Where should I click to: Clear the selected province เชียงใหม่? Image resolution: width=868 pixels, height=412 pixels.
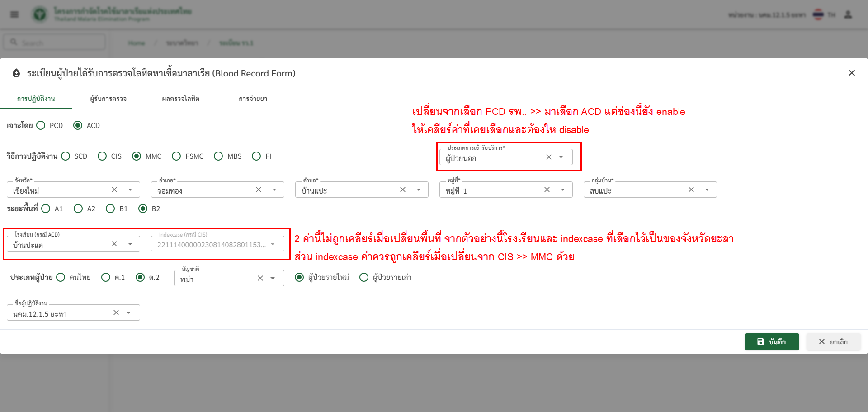point(114,189)
